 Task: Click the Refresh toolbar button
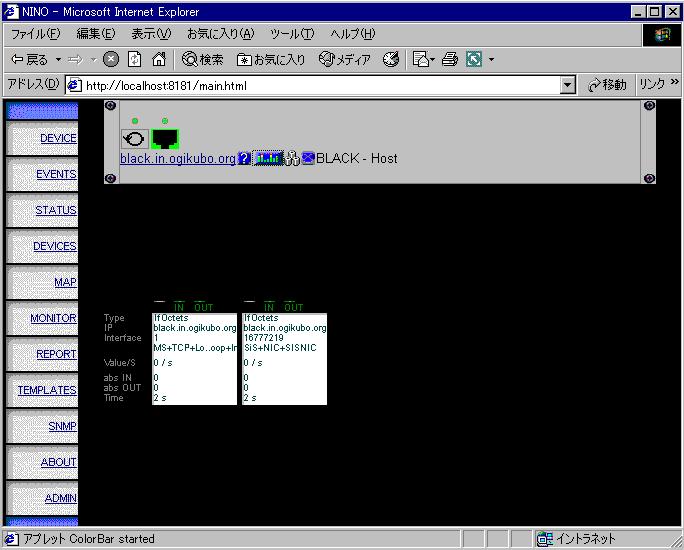pos(134,60)
